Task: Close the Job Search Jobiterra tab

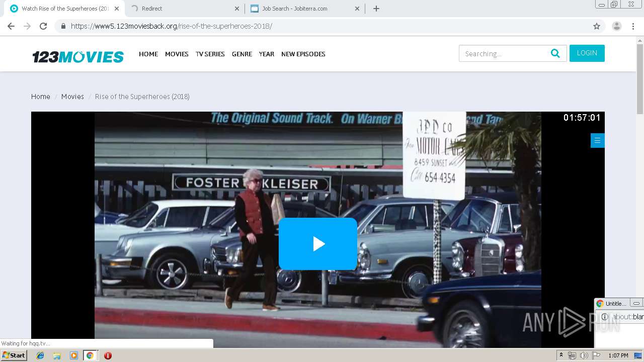Action: coord(357,9)
